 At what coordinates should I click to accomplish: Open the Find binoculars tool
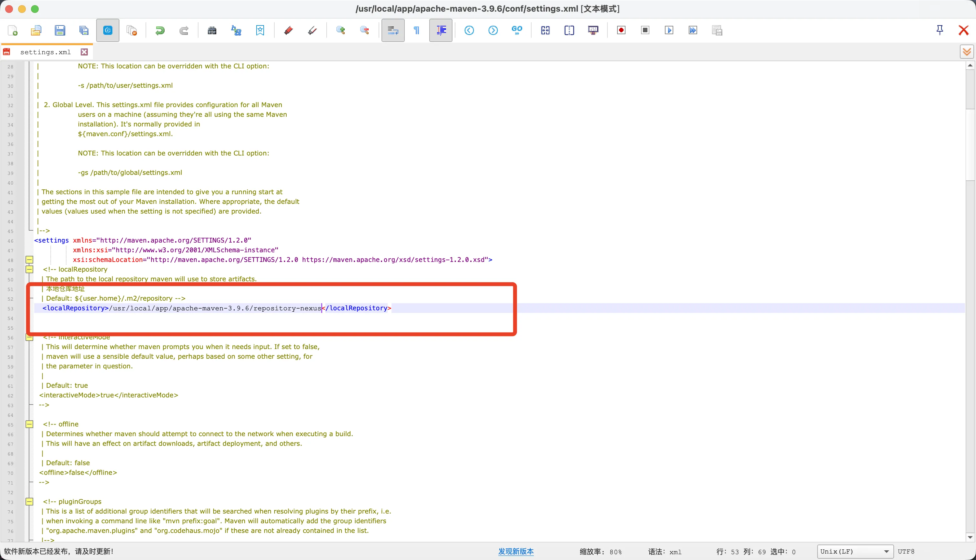212,30
